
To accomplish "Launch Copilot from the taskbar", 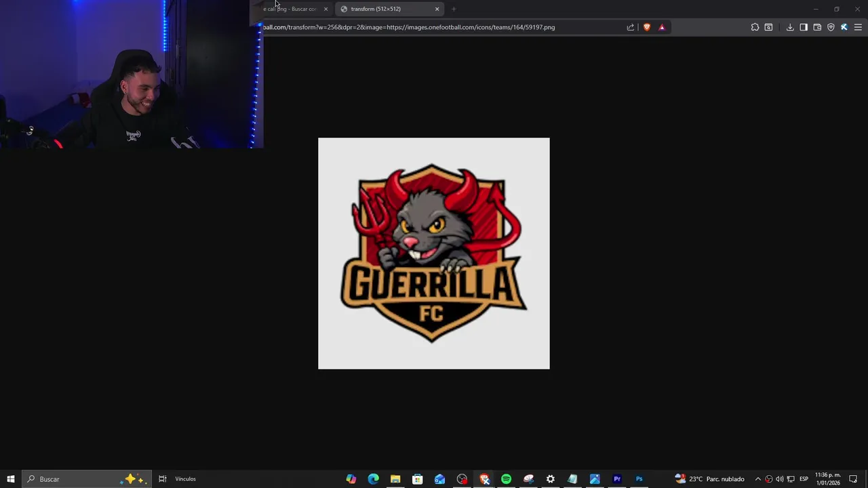I will [351, 479].
